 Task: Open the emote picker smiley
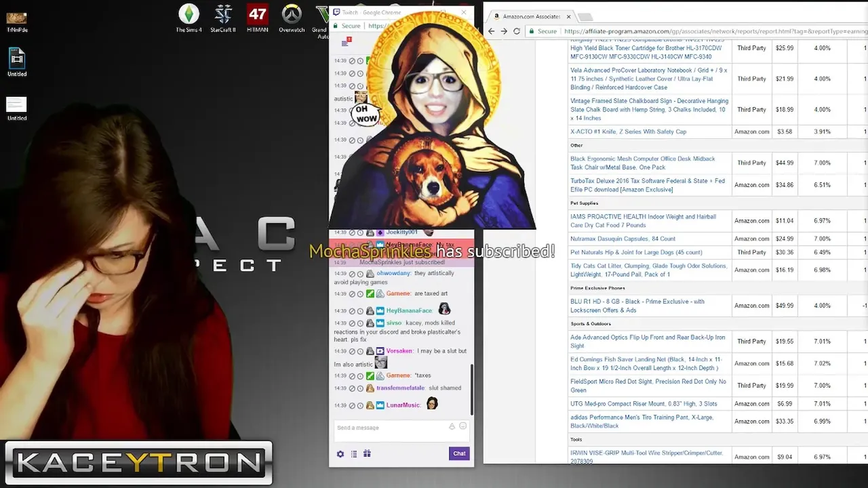coord(463,426)
